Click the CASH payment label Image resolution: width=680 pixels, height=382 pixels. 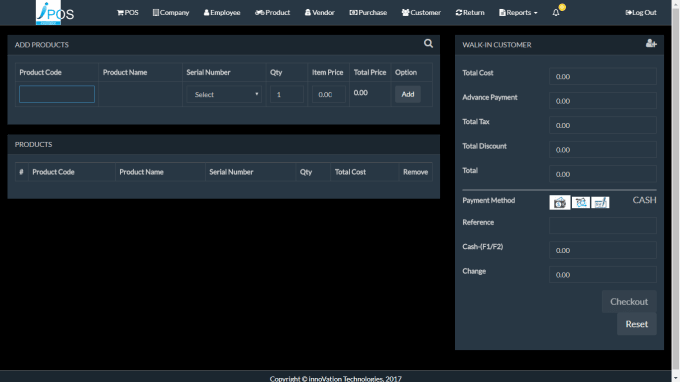(644, 200)
